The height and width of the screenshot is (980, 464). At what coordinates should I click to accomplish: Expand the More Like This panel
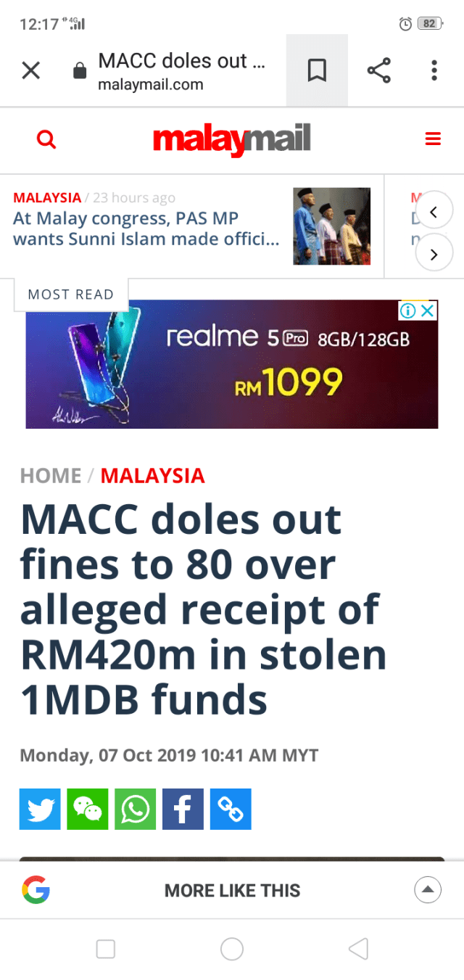point(428,889)
